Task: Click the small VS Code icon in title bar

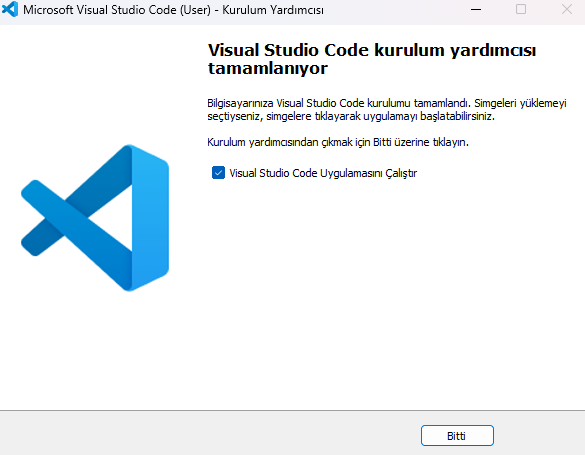Action: [10, 9]
